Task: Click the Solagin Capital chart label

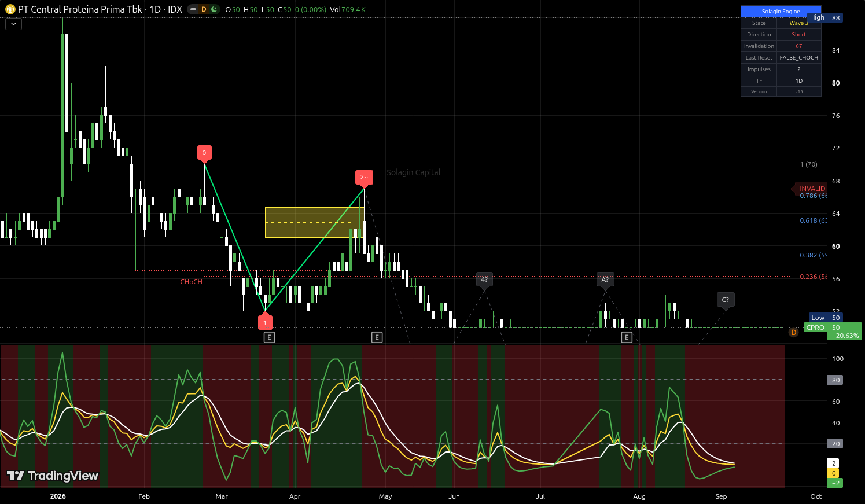Action: pos(413,172)
